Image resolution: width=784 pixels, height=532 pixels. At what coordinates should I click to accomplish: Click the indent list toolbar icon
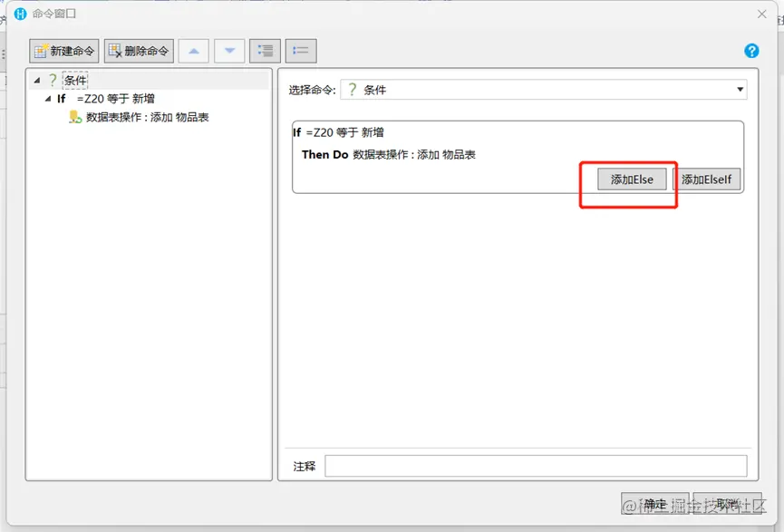[265, 51]
